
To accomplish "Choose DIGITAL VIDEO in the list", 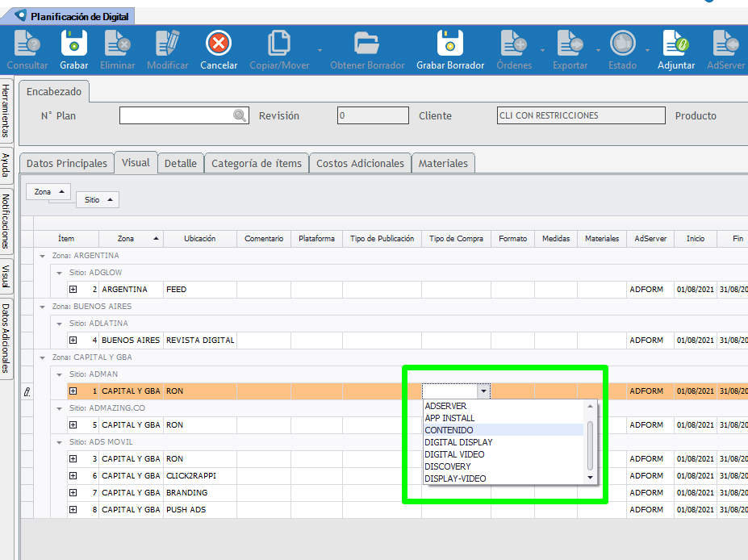I will [455, 454].
